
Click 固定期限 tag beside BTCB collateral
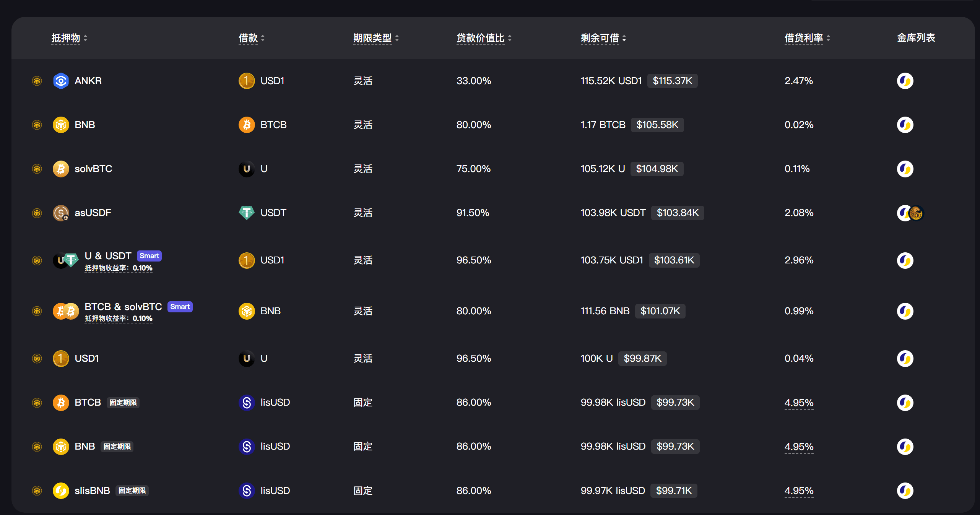(x=123, y=403)
